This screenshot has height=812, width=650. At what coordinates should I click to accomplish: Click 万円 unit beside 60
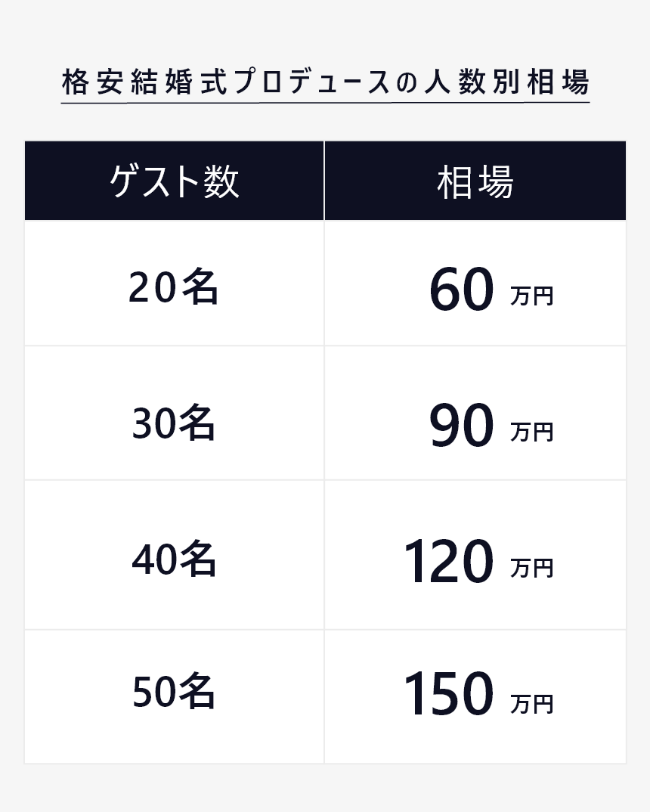click(x=532, y=296)
